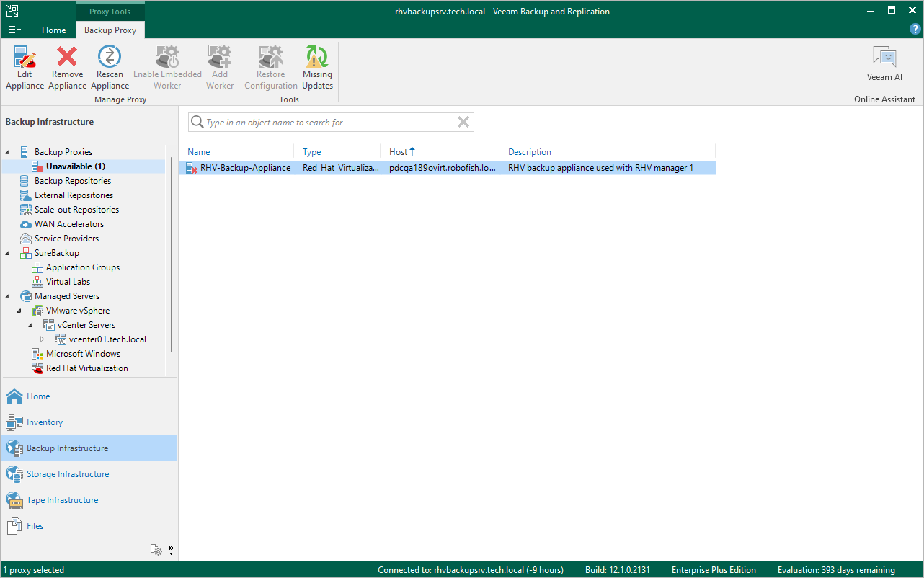Click the Storage Infrastructure pane icon
The width and height of the screenshot is (924, 578).
pos(14,474)
